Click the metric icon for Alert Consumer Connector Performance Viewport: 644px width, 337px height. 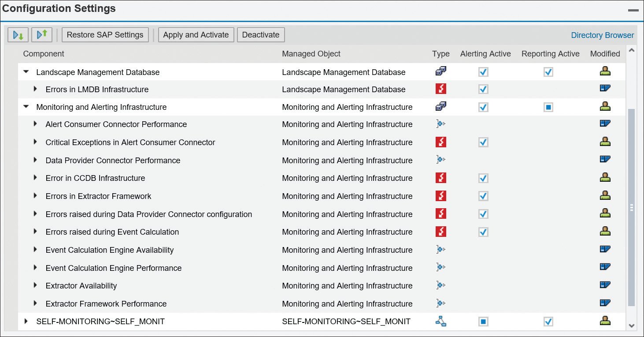pos(440,124)
